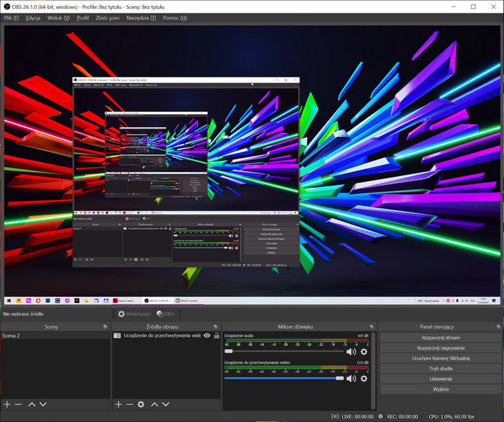Open source properties gear in Źródła obrazu toolbar
Viewport: 504px width, 422px height.
(x=141, y=405)
